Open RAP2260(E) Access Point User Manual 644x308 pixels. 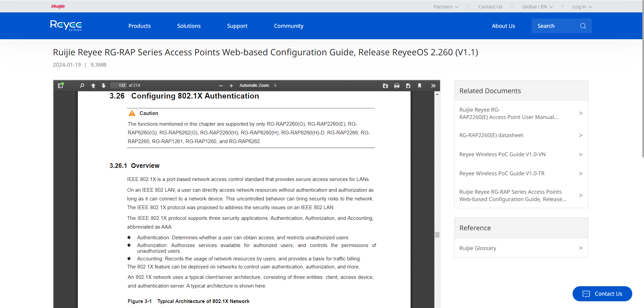508,113
